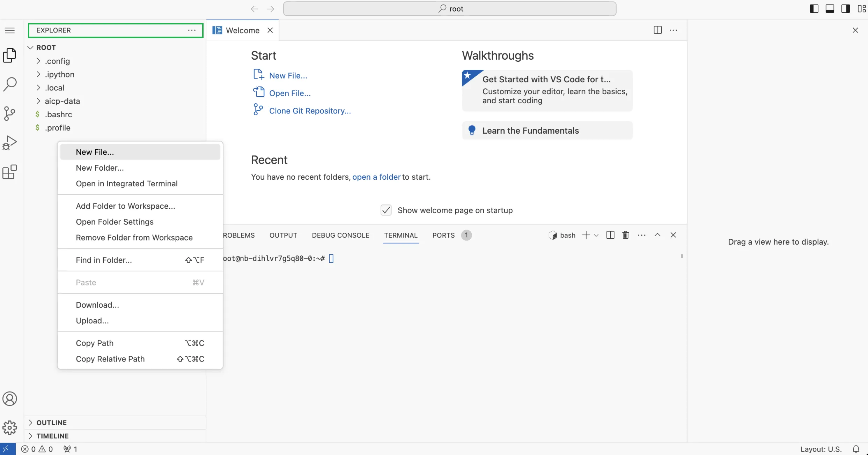Close the Welcome tab
This screenshot has height=455, width=868.
coord(270,30)
